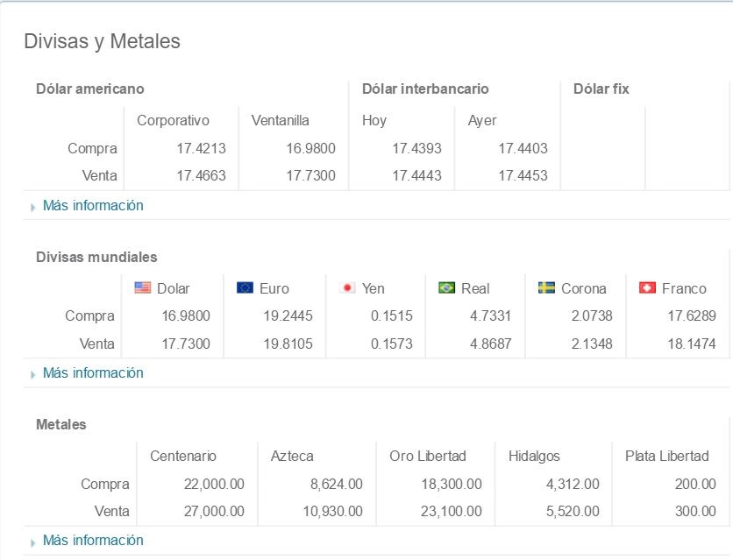Click the US flag icon beside Dolar
Image resolution: width=733 pixels, height=560 pixels.
tap(143, 287)
